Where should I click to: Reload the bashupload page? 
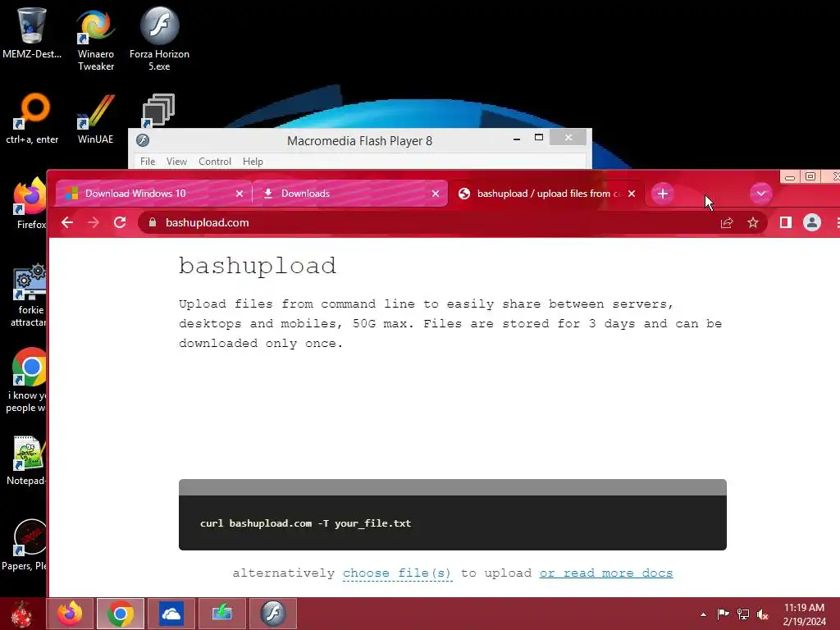click(x=120, y=222)
